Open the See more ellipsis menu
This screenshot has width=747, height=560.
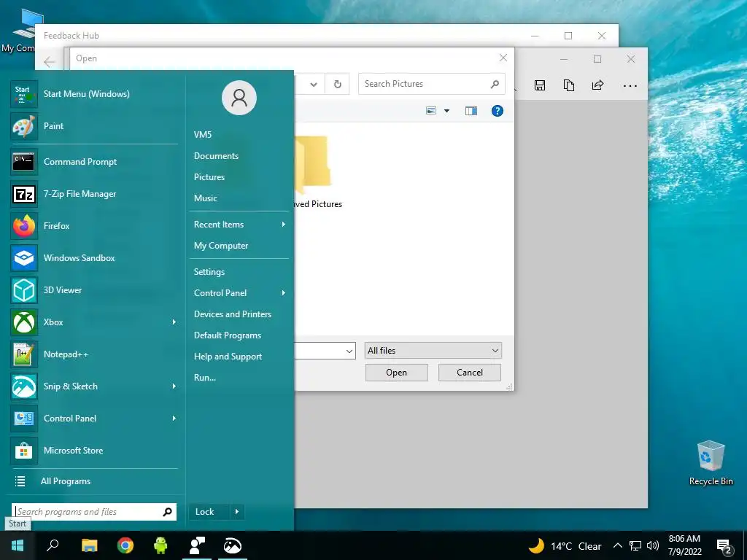point(630,86)
